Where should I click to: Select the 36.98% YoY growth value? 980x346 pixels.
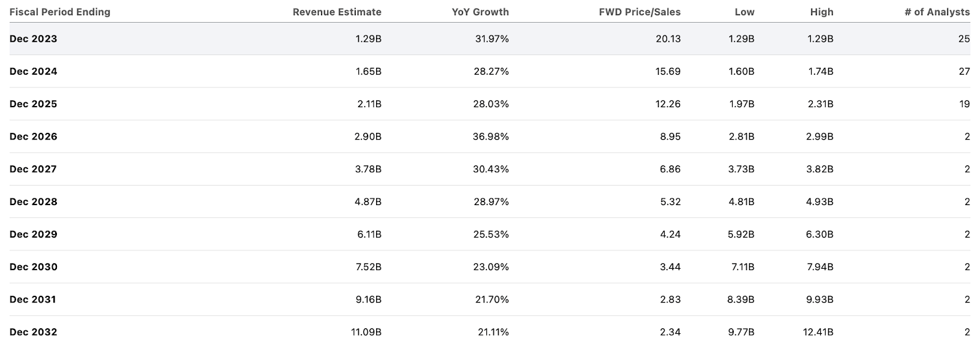coord(491,137)
